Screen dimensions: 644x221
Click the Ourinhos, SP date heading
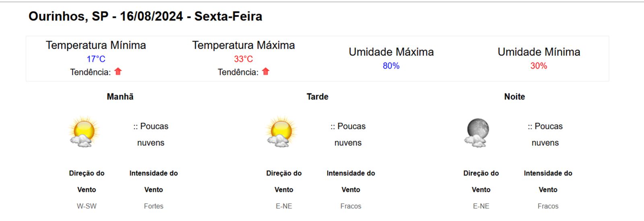coord(145,16)
